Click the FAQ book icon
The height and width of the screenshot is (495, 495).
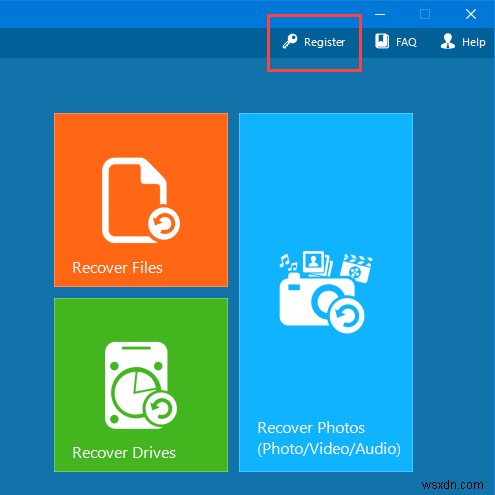tap(382, 41)
